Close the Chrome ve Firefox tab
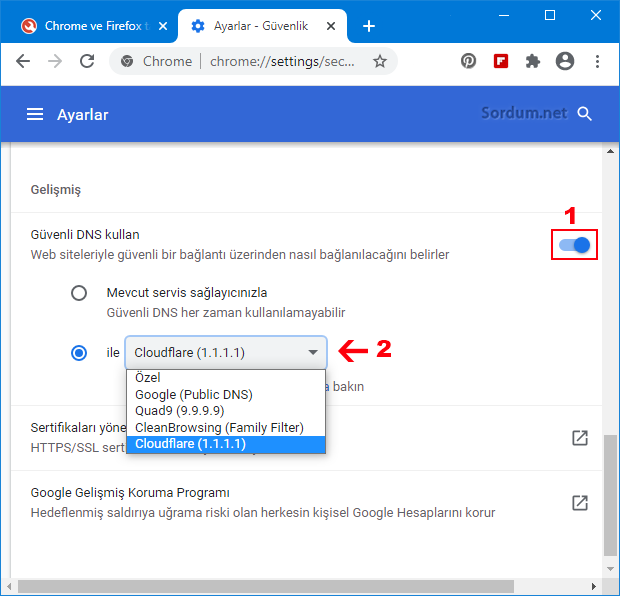This screenshot has height=596, width=620. (163, 26)
